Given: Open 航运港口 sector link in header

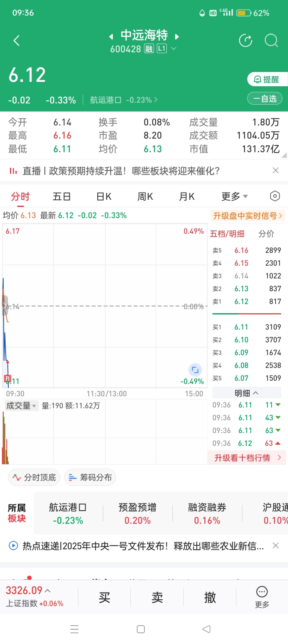Looking at the screenshot, I should point(124,100).
